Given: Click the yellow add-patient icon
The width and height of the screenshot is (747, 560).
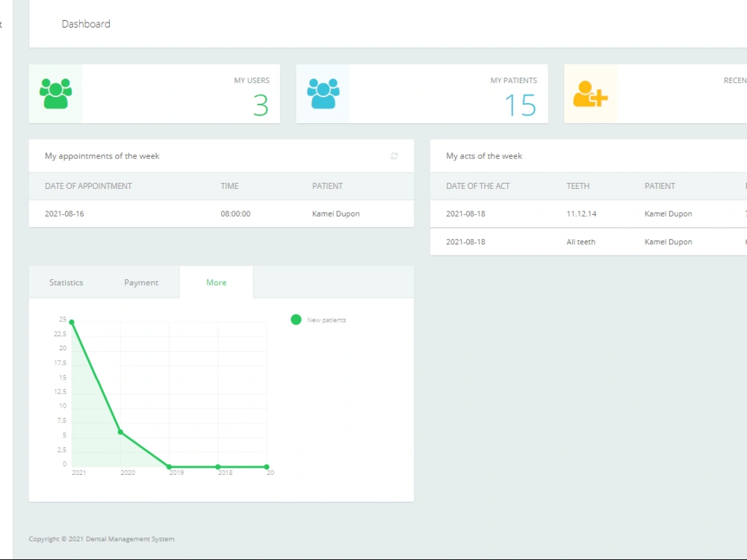Looking at the screenshot, I should [x=590, y=94].
